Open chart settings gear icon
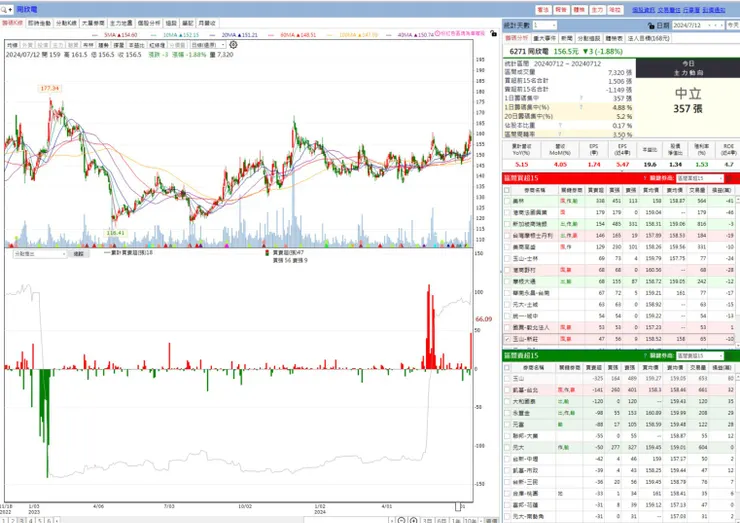The width and height of the screenshot is (740, 523). tap(233, 45)
